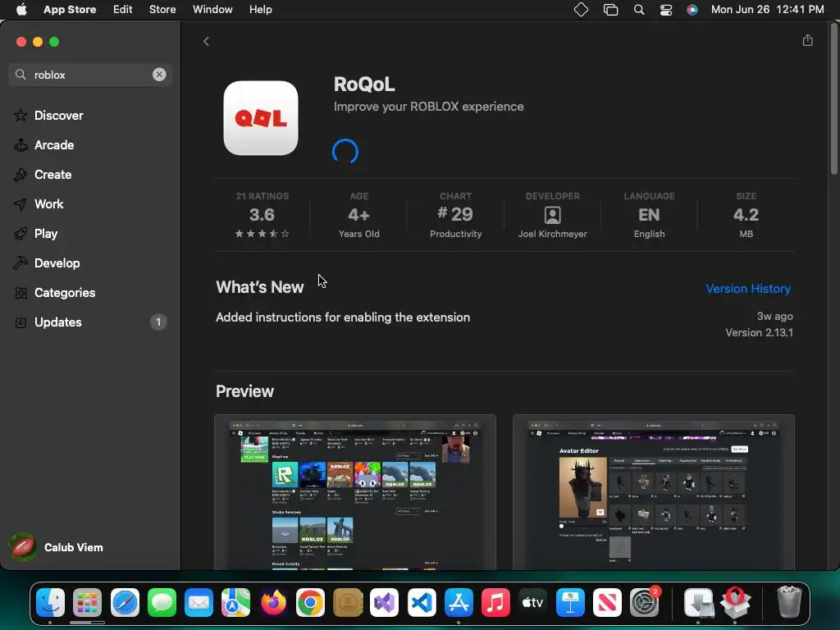Open the Trash in the Dock
This screenshot has width=840, height=630.
(789, 603)
